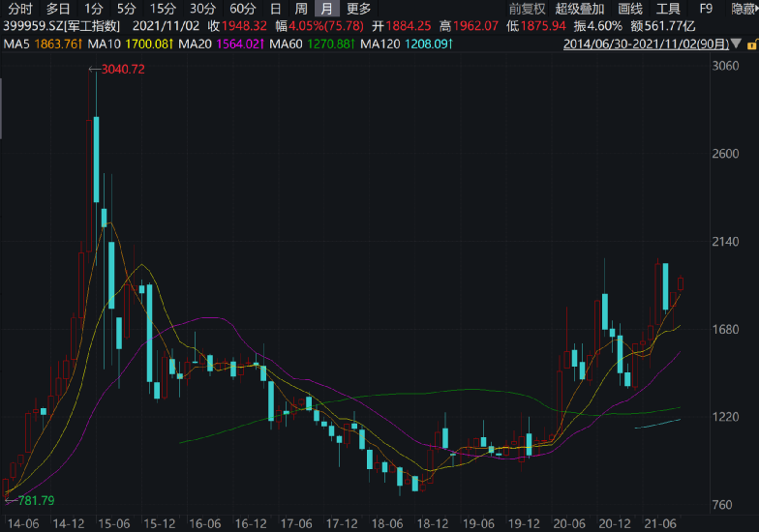Screen dimensions: 759x532
Task: Toggle 前复权 price adjustment
Action: tap(528, 9)
